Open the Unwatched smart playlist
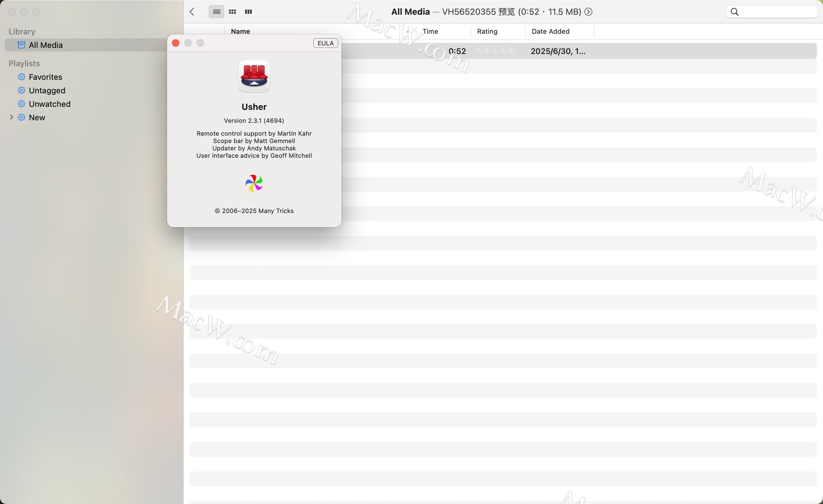The image size is (823, 504). coord(49,104)
